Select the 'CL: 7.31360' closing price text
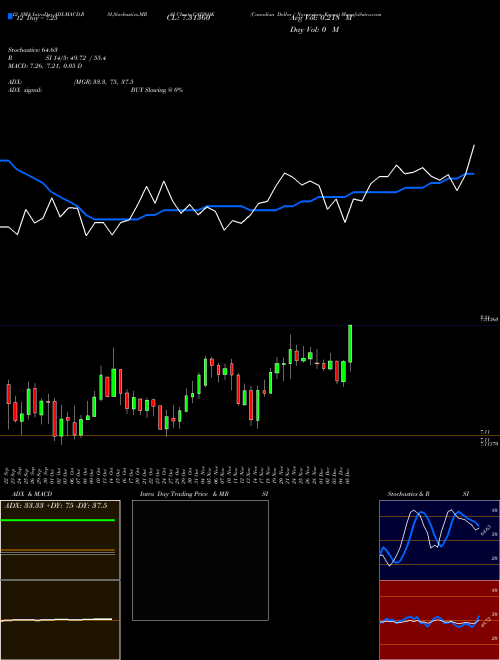 pos(188,18)
